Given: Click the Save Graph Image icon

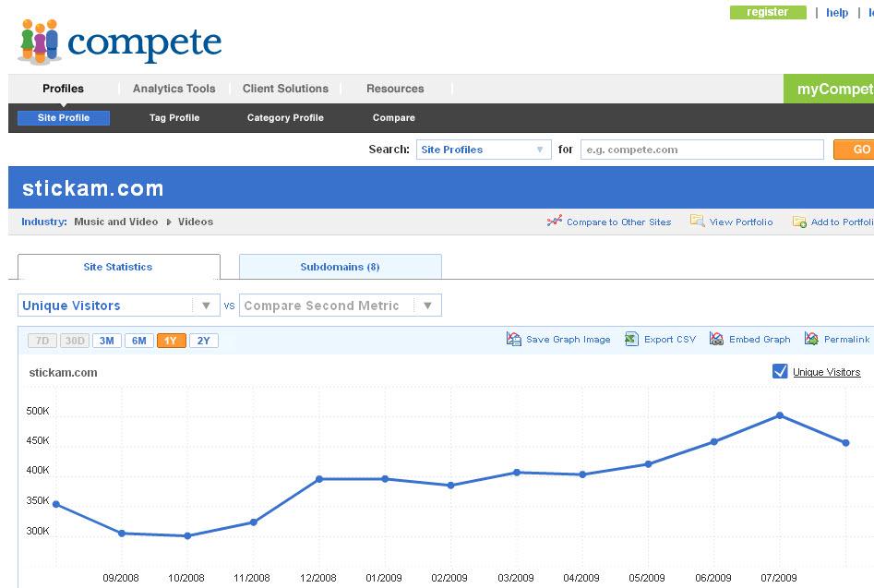Looking at the screenshot, I should click(x=514, y=340).
